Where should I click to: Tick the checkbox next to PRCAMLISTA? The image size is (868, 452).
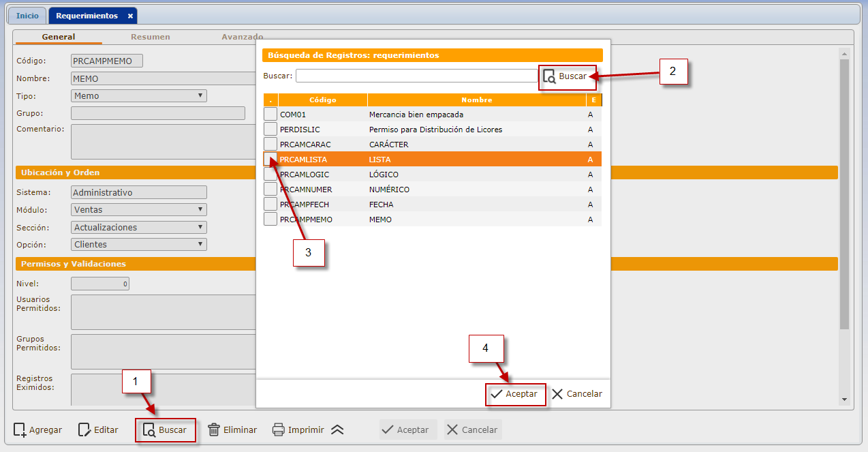tap(270, 160)
